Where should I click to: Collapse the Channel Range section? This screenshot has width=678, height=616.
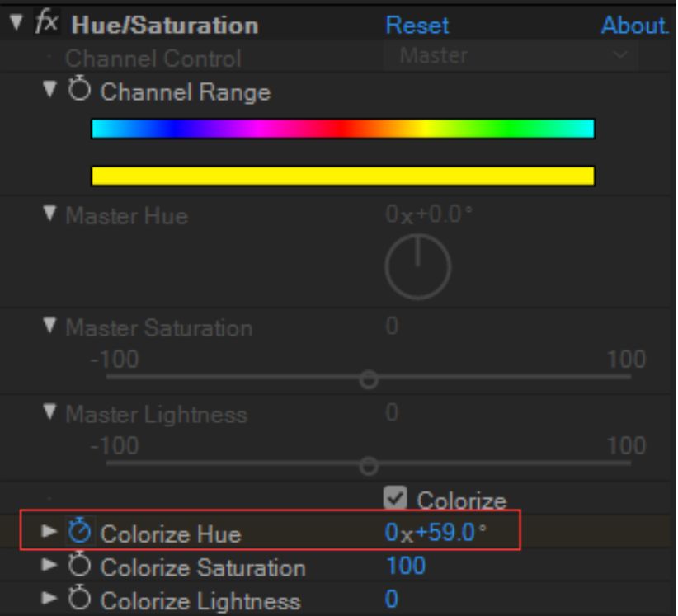pos(52,91)
